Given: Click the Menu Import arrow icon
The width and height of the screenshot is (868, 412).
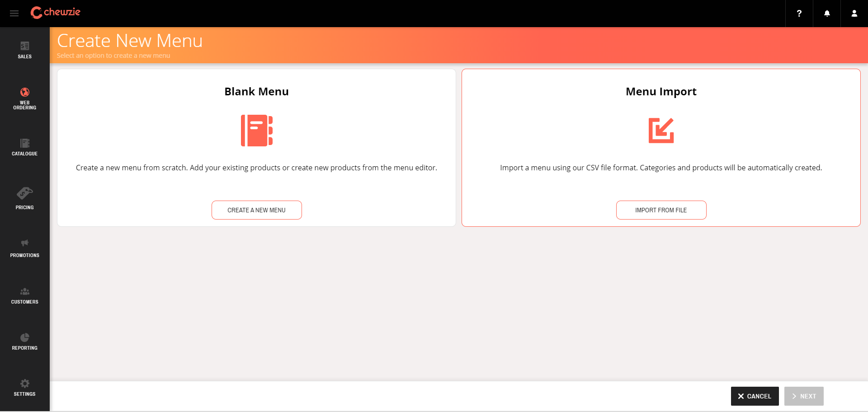Looking at the screenshot, I should click(x=661, y=130).
